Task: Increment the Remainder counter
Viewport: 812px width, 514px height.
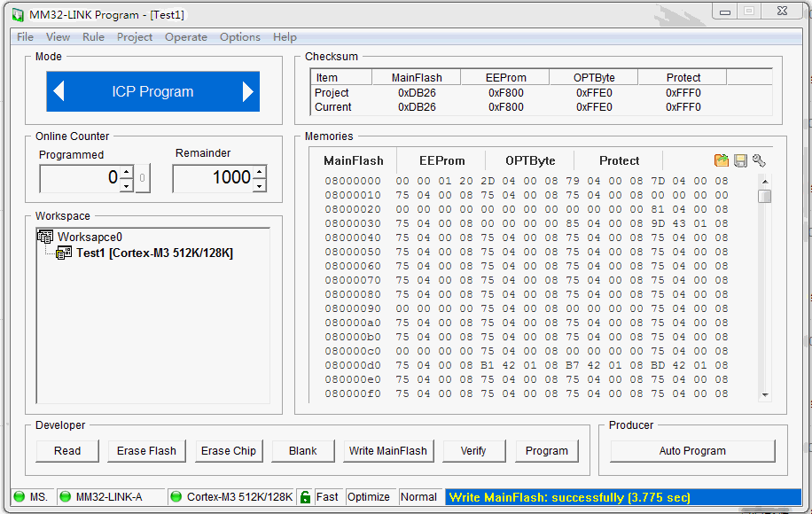Action: pyautogui.click(x=260, y=171)
